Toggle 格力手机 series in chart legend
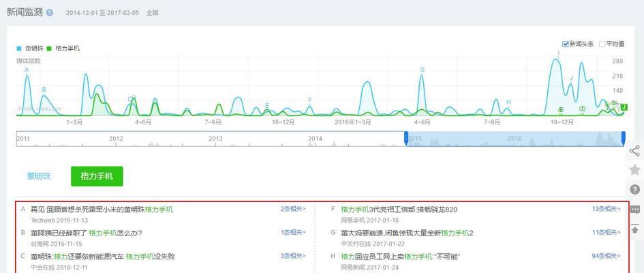 (63, 48)
